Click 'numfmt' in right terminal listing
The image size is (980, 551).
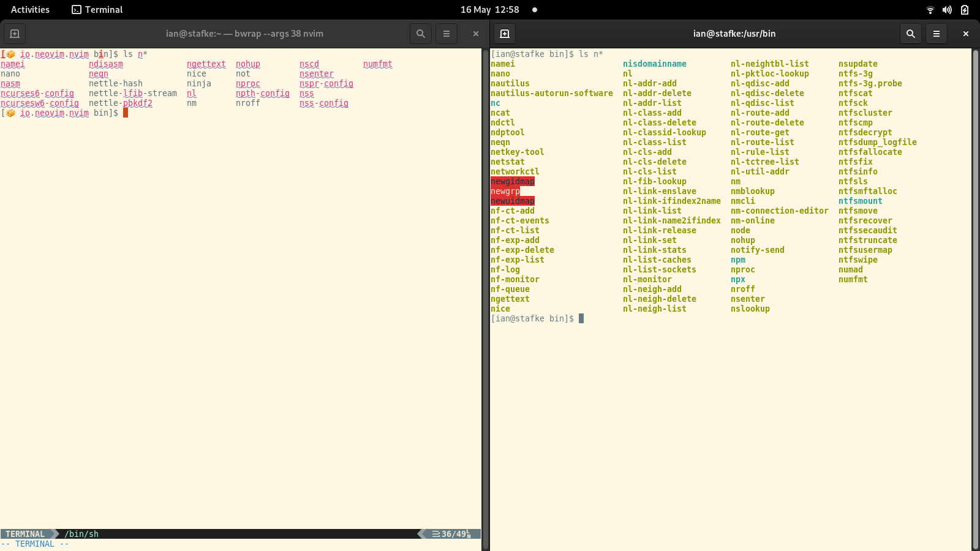(853, 279)
